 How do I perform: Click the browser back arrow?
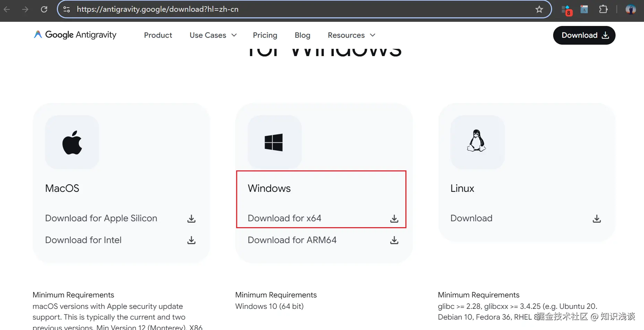point(7,9)
